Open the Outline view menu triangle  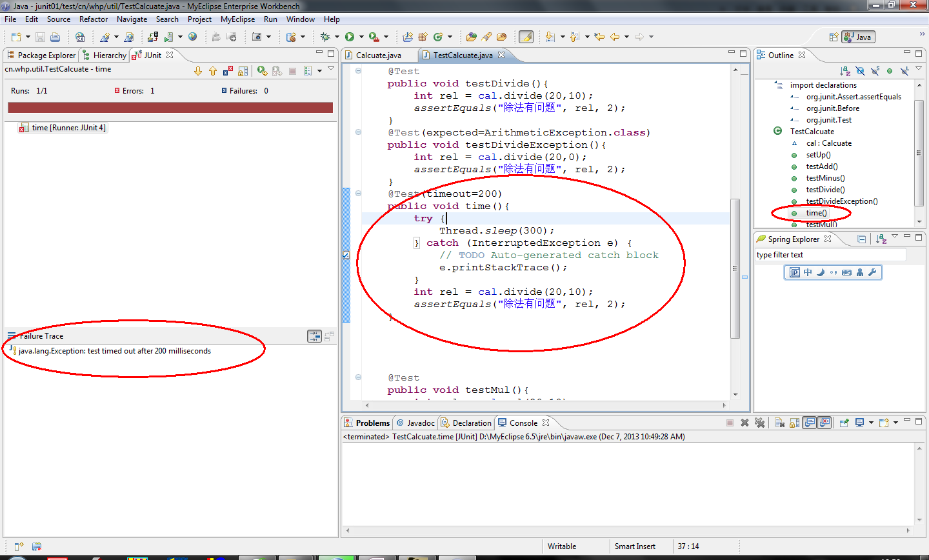click(x=919, y=69)
